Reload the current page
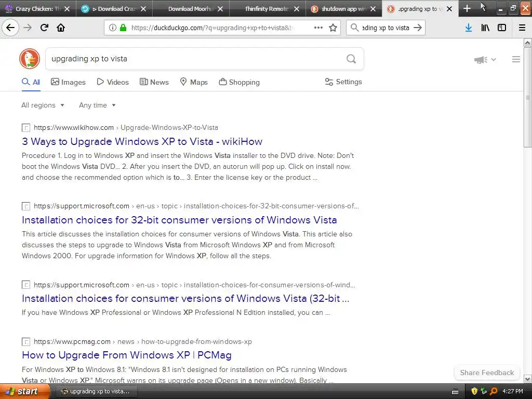The height and width of the screenshot is (399, 532). click(44, 28)
